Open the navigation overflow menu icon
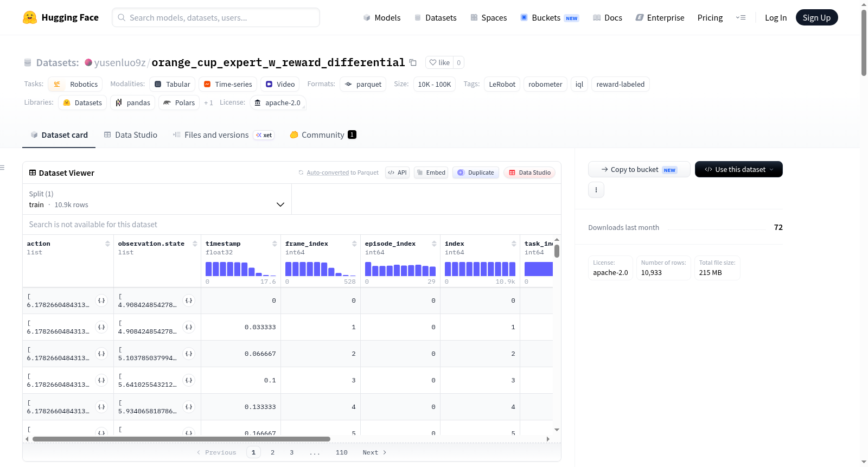 [x=741, y=17]
